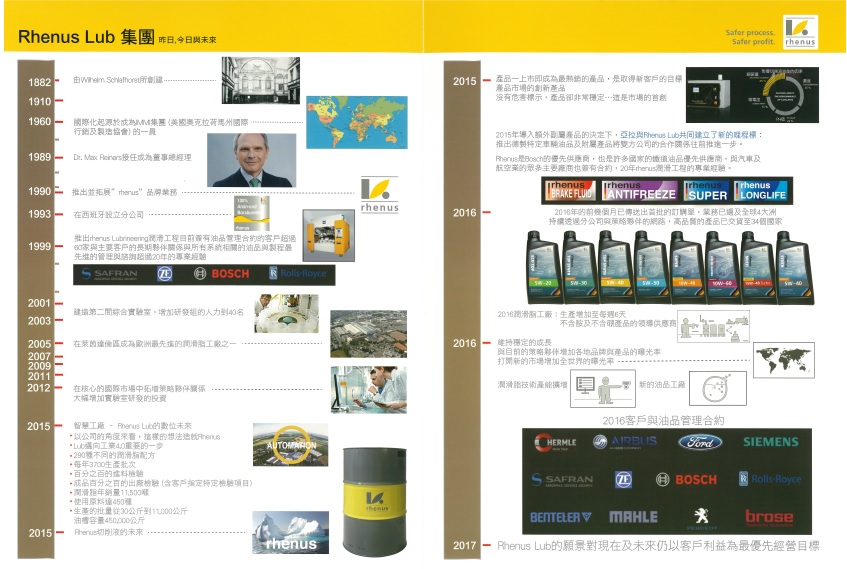Open the lab scientists photo beside 2012
Screen dimensions: 847x569
point(369,390)
